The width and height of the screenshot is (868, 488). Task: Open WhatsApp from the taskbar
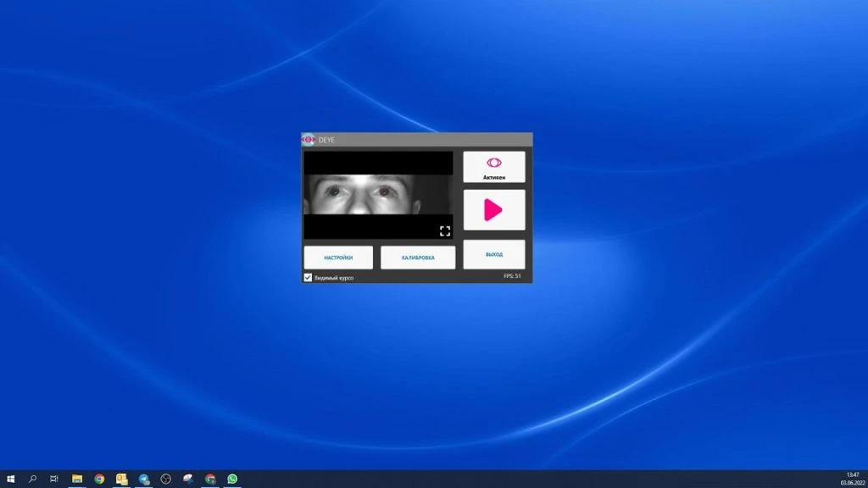point(232,479)
